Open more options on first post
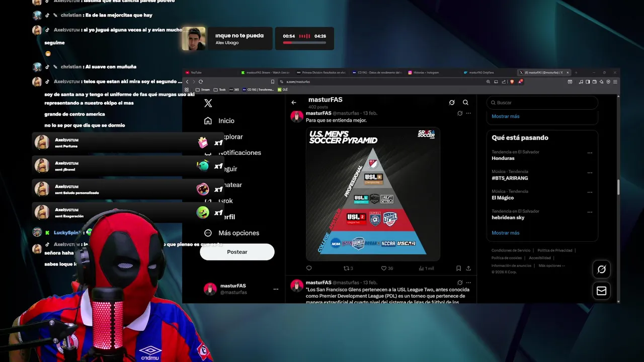The height and width of the screenshot is (362, 644). pos(468,114)
